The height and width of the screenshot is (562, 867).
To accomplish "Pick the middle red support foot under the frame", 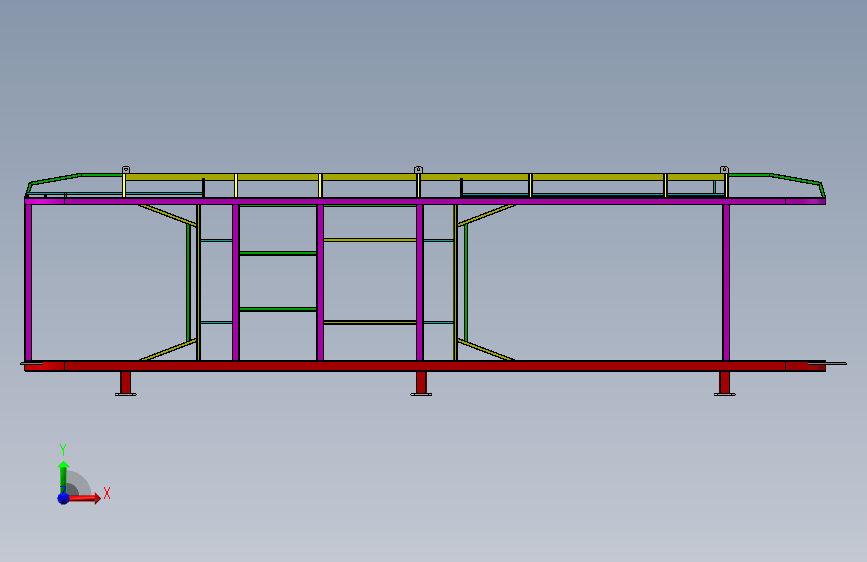I will 421,383.
